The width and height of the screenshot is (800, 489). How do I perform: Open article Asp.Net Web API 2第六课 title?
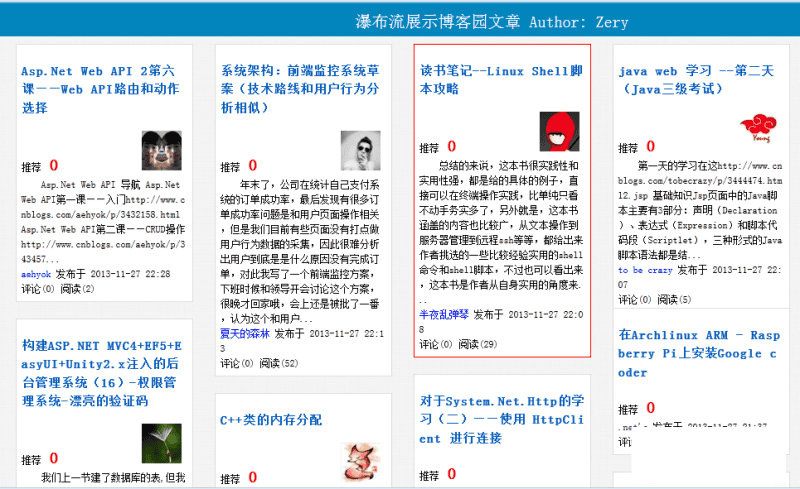[x=101, y=89]
